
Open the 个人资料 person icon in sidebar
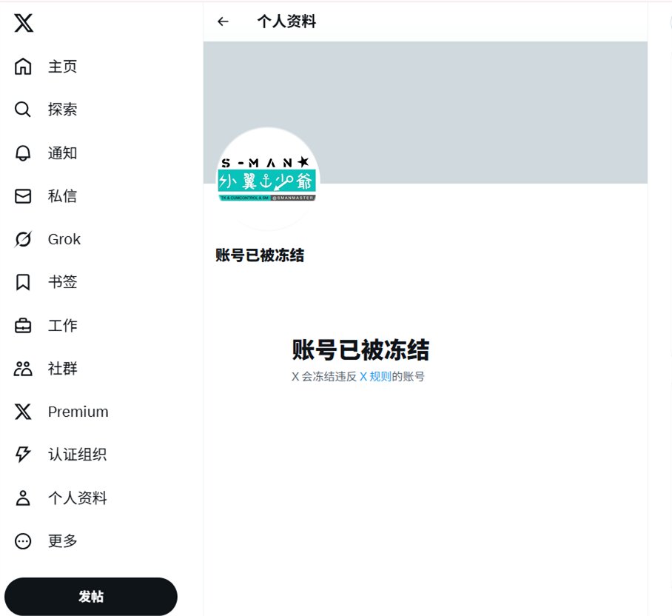pos(23,498)
